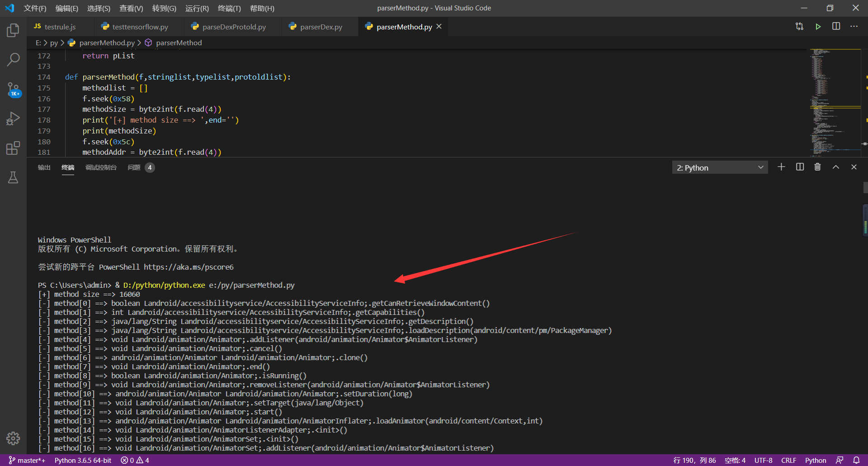868x466 pixels.
Task: Switch to the parseDexProtoId.py tab
Action: pyautogui.click(x=233, y=27)
